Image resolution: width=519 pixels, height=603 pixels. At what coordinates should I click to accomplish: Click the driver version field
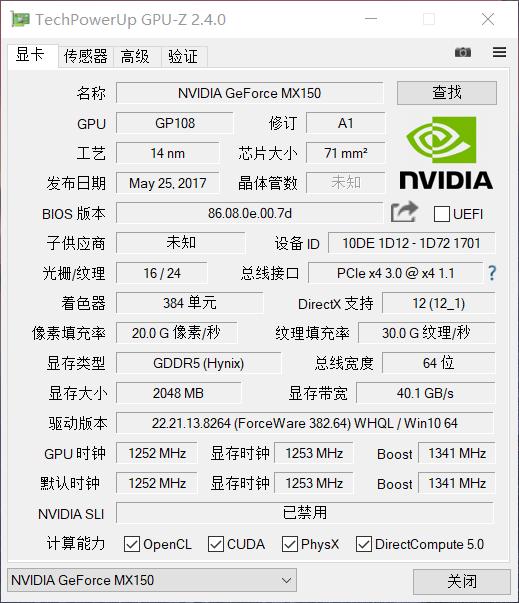coord(305,423)
